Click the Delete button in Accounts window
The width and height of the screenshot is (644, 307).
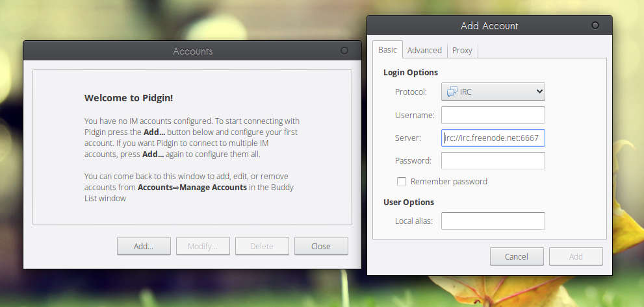[262, 246]
